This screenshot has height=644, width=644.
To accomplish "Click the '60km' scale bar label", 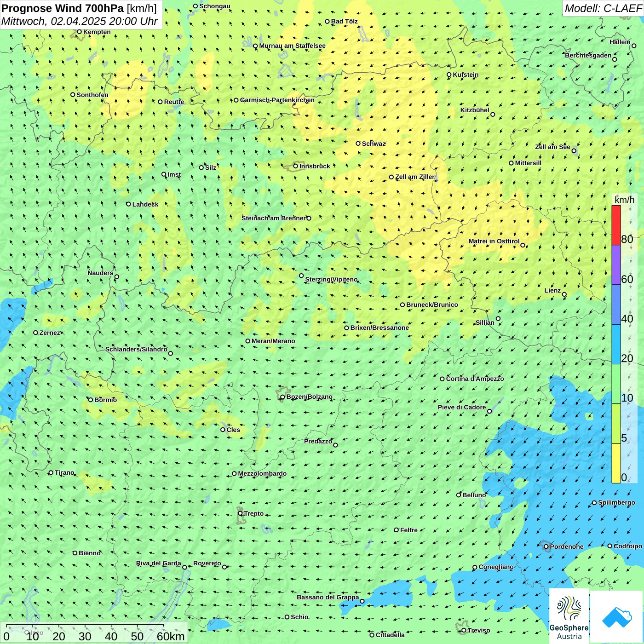I will click(171, 636).
